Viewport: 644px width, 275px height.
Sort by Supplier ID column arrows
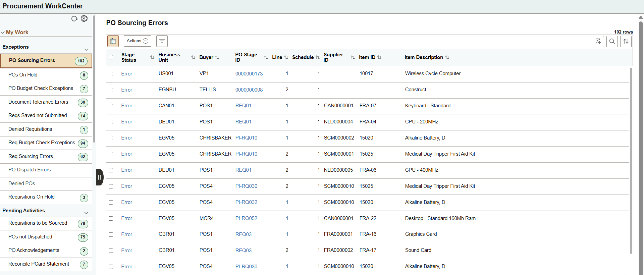click(353, 57)
